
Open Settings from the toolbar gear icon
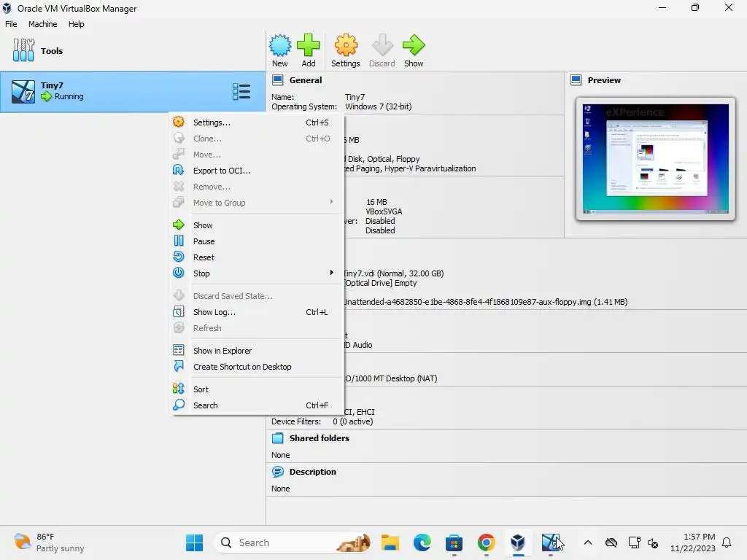(x=345, y=50)
